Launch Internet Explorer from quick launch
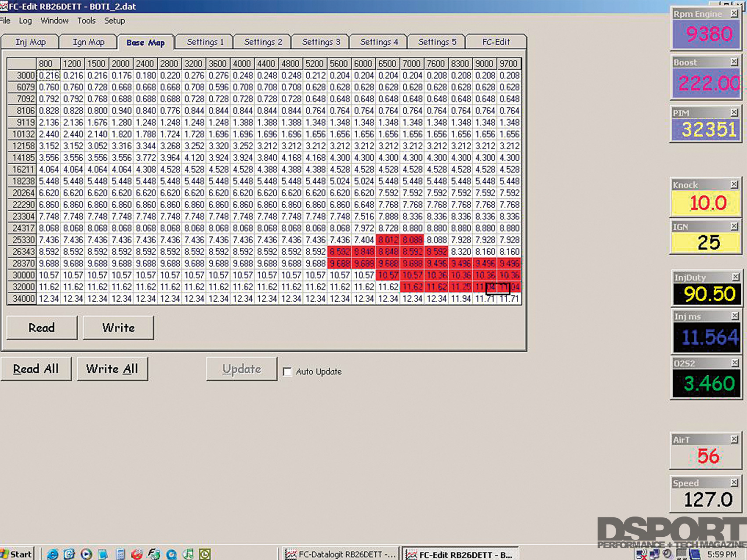 (52, 554)
